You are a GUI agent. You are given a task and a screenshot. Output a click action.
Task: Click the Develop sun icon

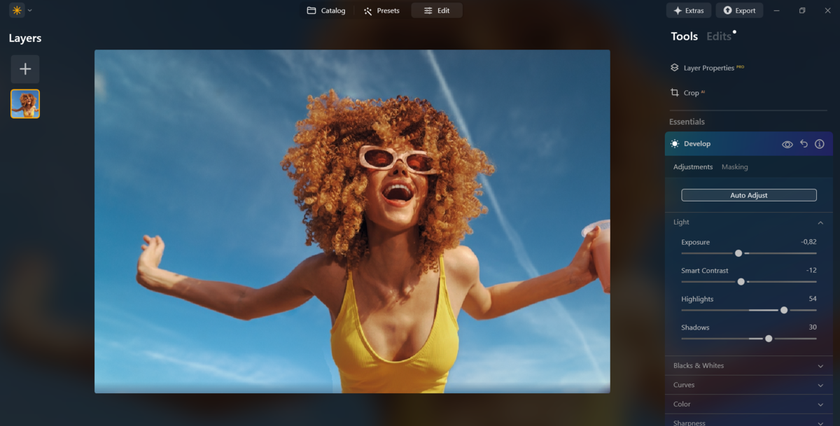(x=675, y=144)
